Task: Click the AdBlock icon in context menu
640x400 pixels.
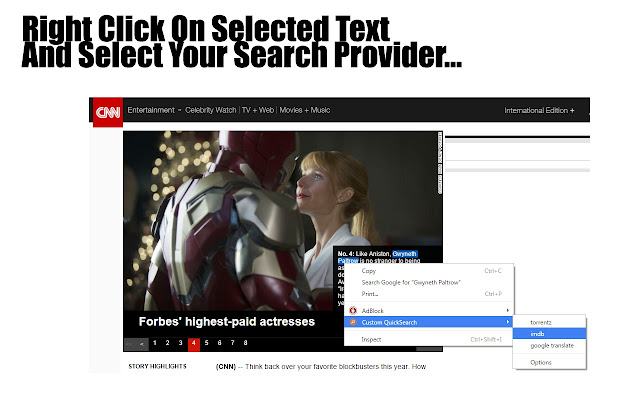Action: 353,311
